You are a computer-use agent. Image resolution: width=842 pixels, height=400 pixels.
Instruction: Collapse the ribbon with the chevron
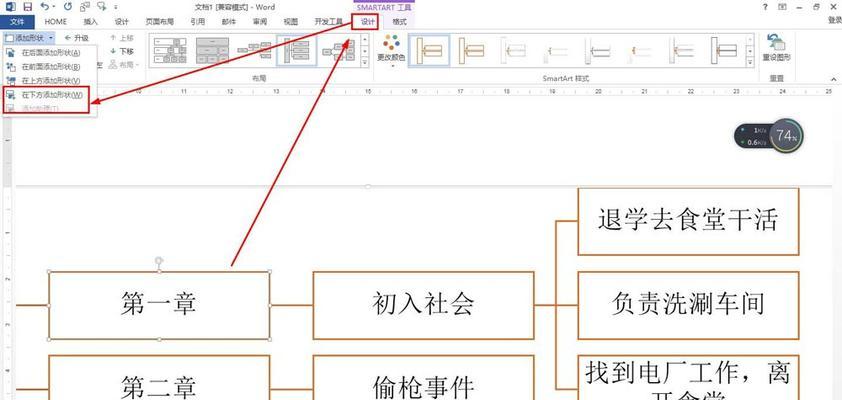tap(833, 79)
